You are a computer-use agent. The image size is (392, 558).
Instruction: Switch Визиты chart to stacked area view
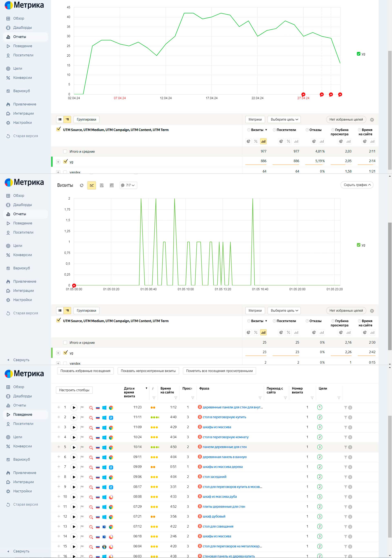tap(102, 185)
